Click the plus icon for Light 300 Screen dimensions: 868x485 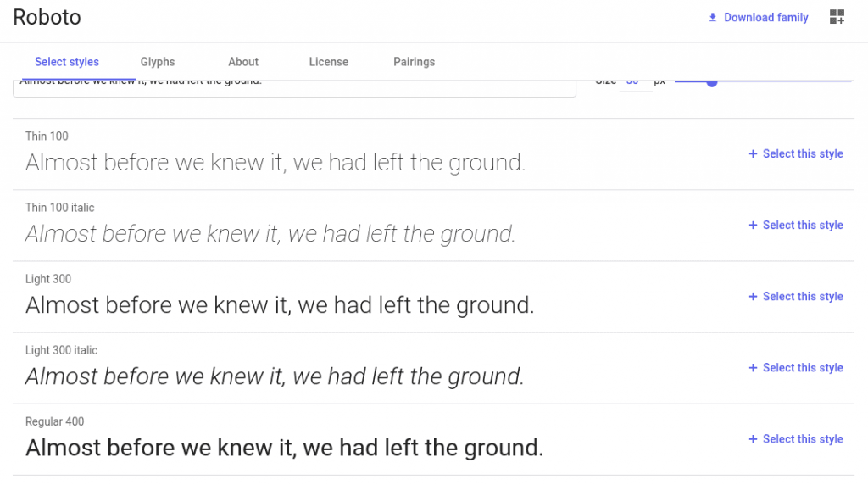[x=753, y=297]
